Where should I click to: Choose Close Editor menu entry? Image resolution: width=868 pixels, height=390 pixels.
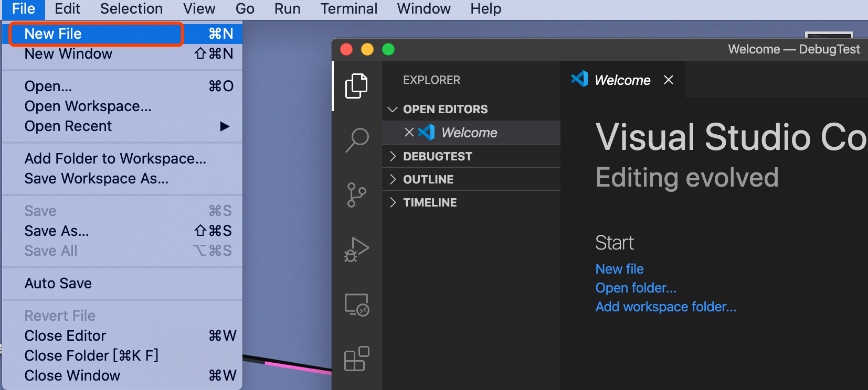coord(122,335)
